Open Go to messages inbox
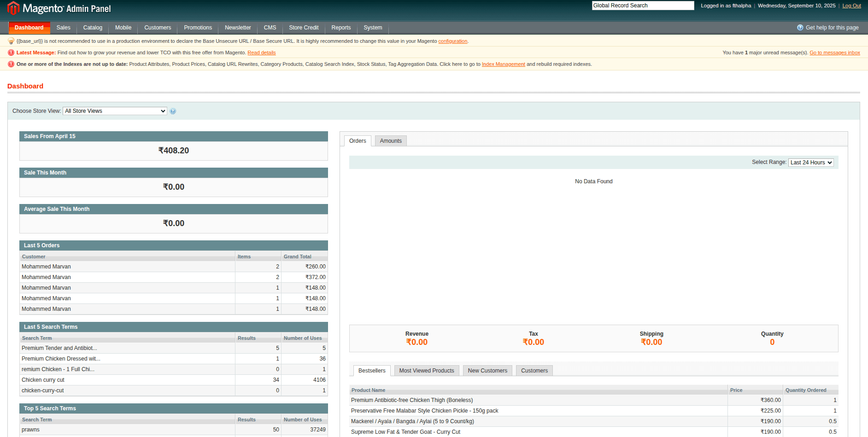868x437 pixels. click(x=834, y=52)
